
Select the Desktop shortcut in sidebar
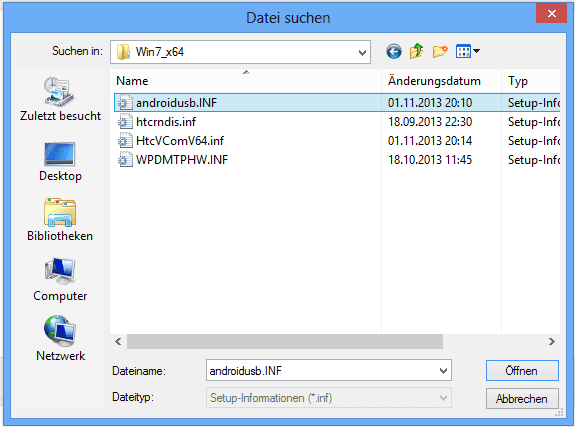[x=60, y=162]
